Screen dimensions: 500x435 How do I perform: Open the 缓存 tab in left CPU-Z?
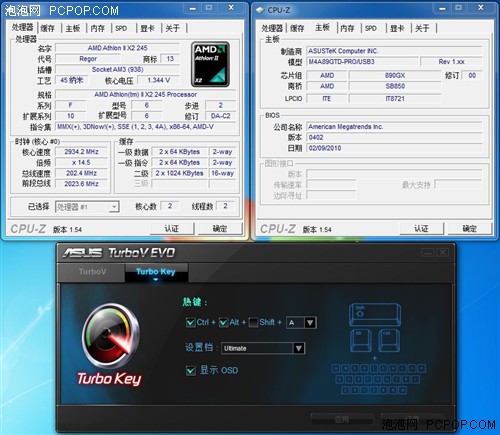click(x=48, y=28)
